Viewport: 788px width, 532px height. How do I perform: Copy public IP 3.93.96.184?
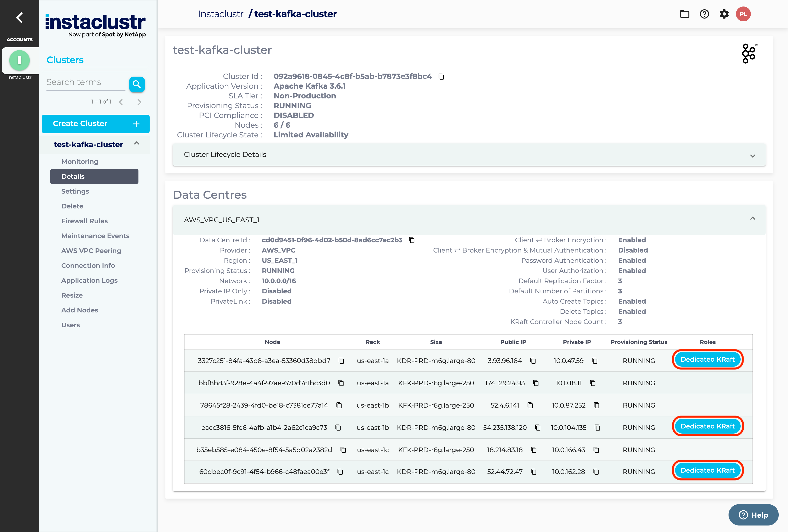tap(533, 360)
